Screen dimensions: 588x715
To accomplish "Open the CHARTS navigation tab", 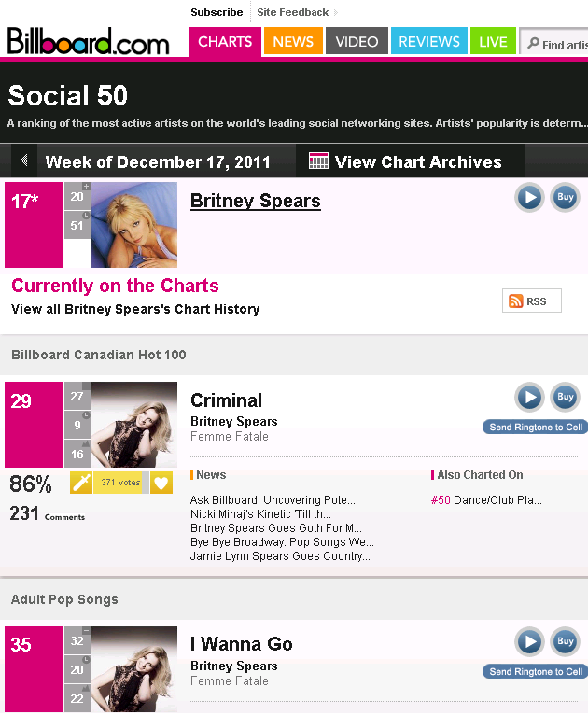I will 225,42.
